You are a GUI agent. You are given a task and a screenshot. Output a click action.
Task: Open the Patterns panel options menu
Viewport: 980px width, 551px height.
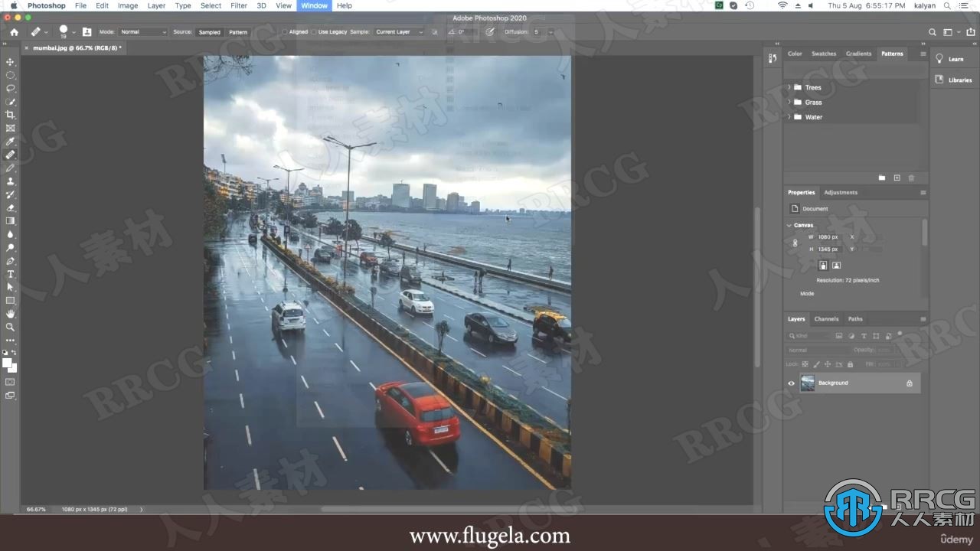point(923,54)
